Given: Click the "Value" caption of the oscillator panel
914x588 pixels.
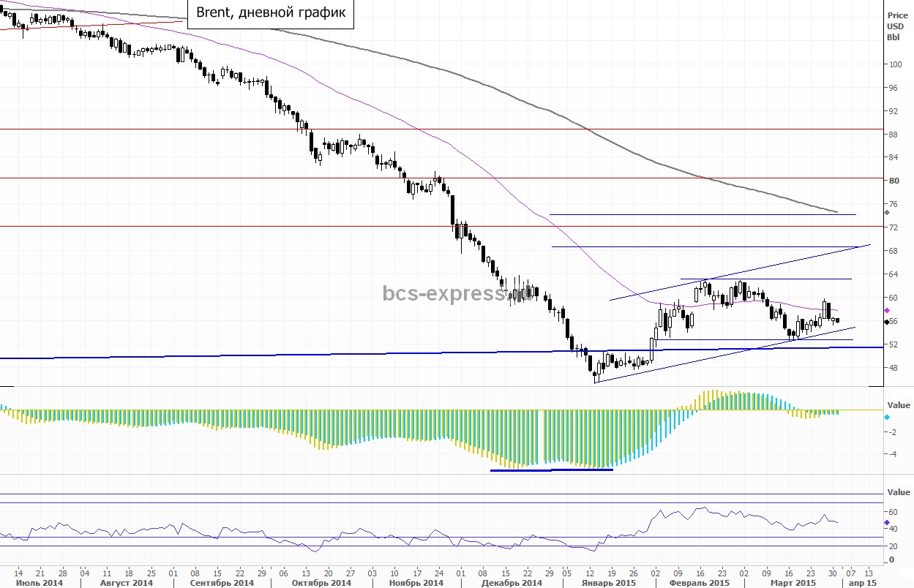Looking at the screenshot, I should tap(899, 493).
